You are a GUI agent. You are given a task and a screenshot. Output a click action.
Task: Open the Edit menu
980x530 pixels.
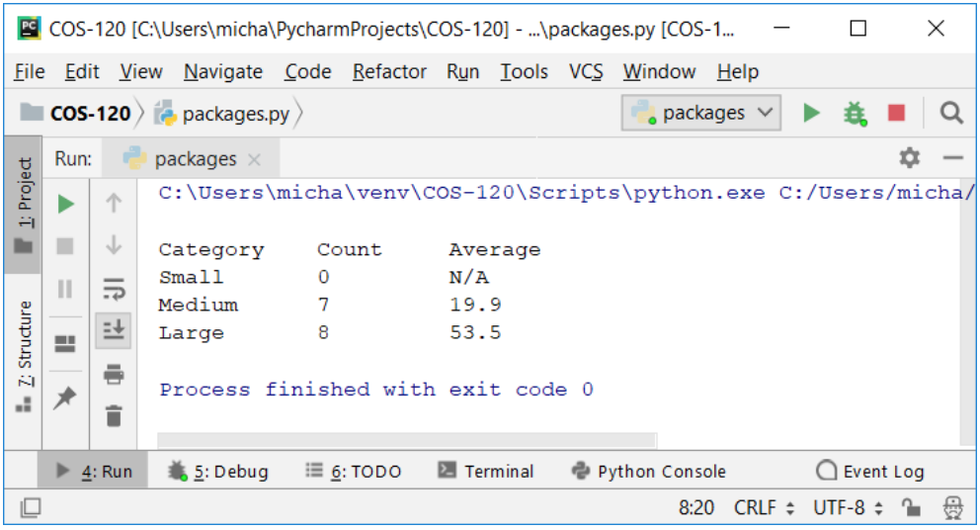(x=82, y=71)
